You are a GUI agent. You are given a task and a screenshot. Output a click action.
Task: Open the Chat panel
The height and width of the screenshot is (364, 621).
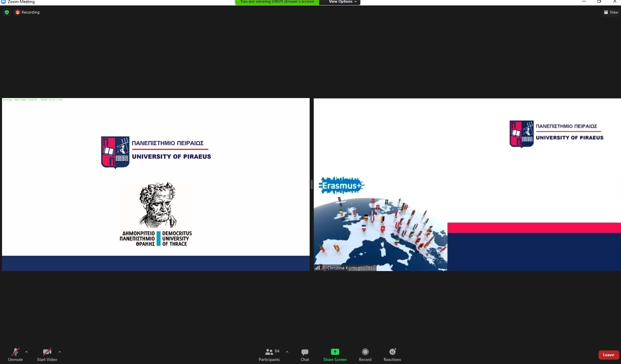click(305, 355)
